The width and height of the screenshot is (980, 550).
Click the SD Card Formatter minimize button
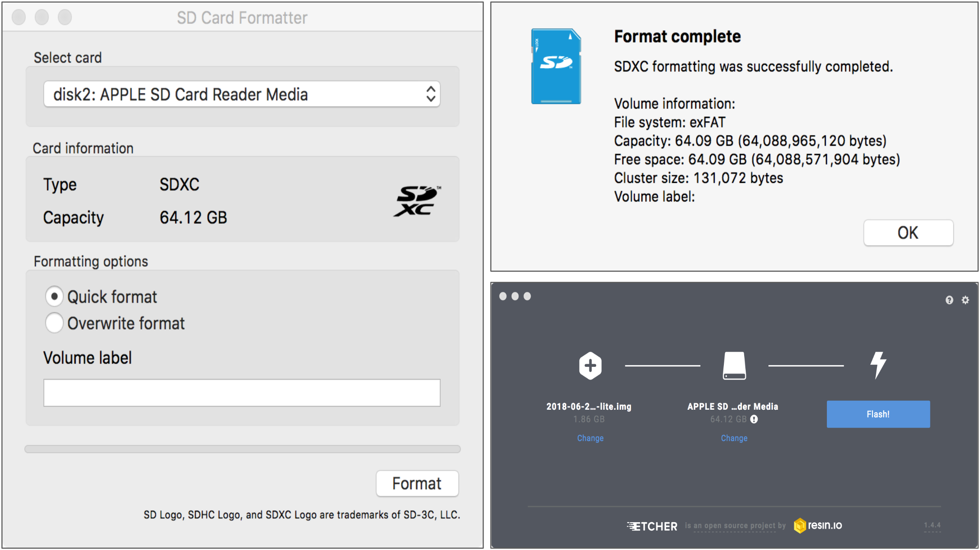[42, 17]
